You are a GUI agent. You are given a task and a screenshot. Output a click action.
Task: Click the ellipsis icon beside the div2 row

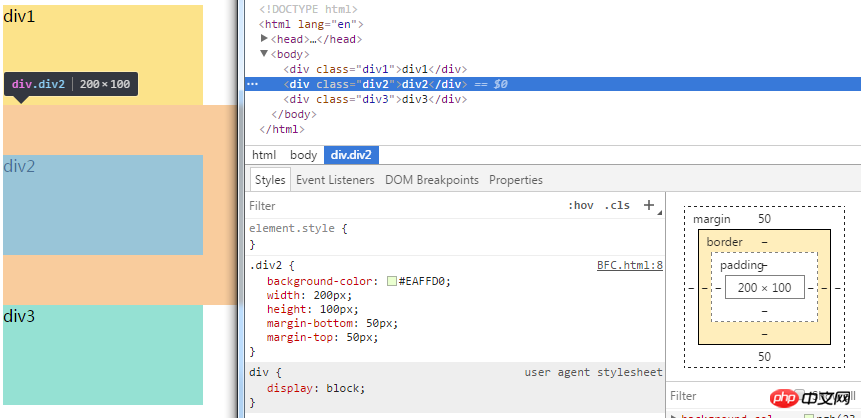(252, 85)
